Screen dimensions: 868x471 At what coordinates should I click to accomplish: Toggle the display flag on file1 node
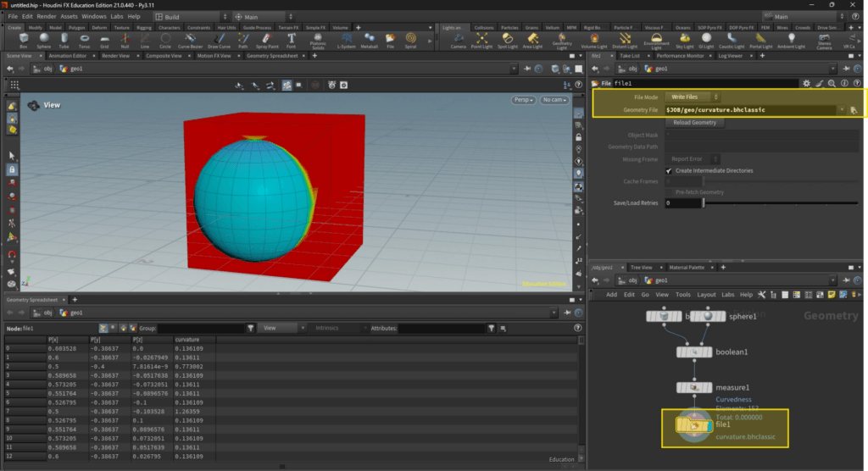(709, 425)
